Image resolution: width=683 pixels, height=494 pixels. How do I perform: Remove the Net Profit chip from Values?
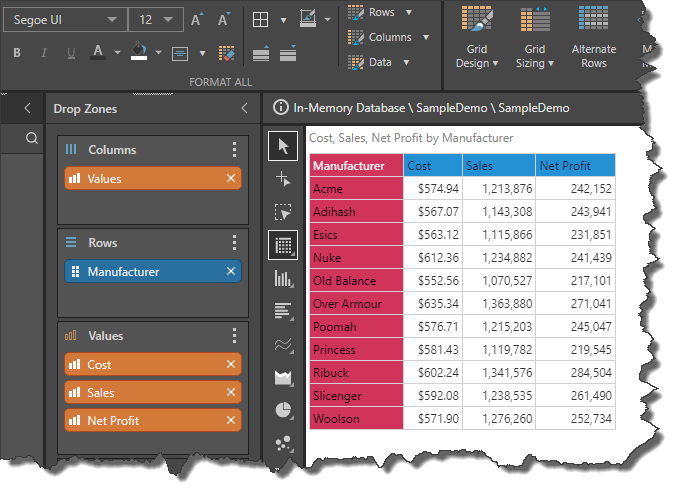pyautogui.click(x=231, y=421)
